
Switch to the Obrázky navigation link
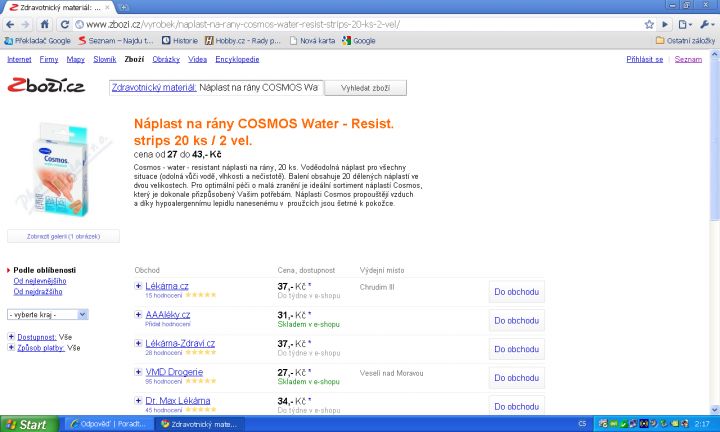tap(166, 59)
